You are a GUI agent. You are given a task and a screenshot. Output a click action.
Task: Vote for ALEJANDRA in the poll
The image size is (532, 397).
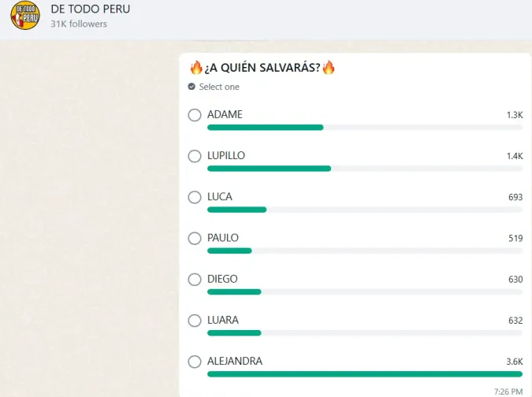[195, 362]
